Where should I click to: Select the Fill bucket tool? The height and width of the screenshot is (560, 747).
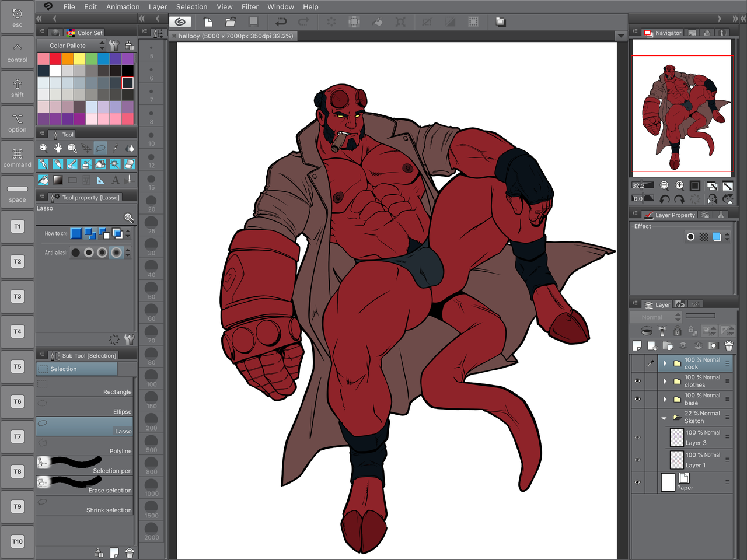click(43, 180)
